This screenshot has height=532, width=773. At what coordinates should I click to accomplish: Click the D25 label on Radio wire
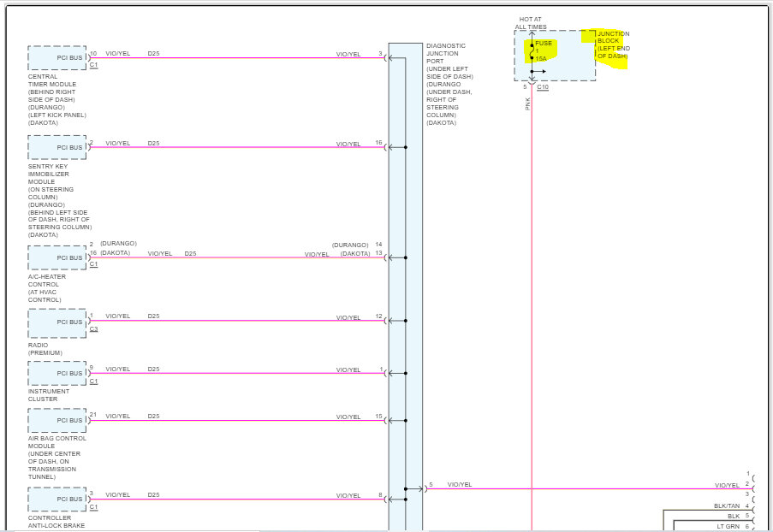coord(153,316)
